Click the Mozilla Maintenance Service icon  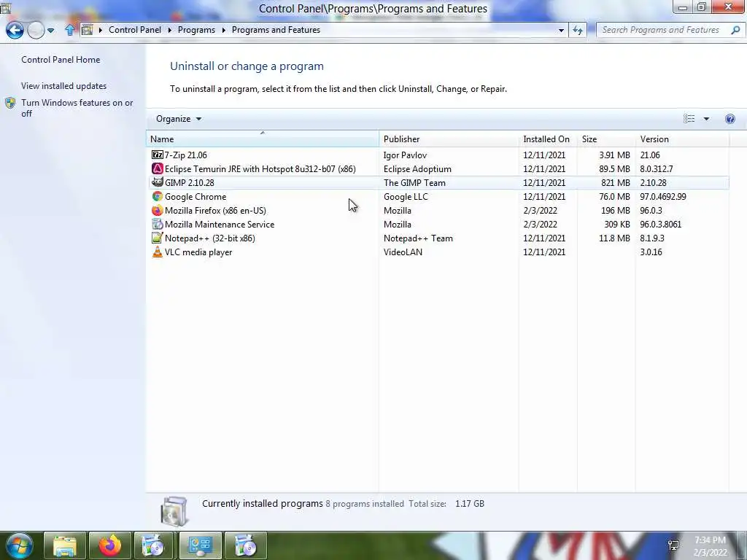(158, 224)
